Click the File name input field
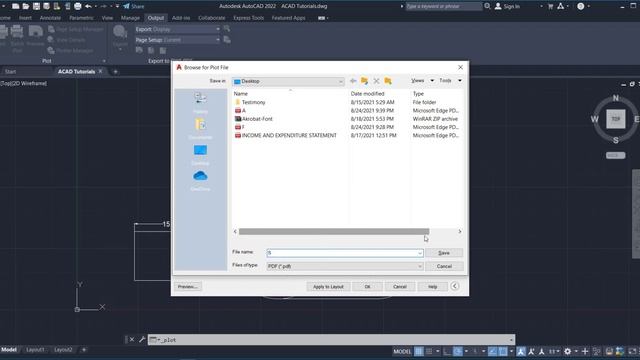 [x=345, y=253]
